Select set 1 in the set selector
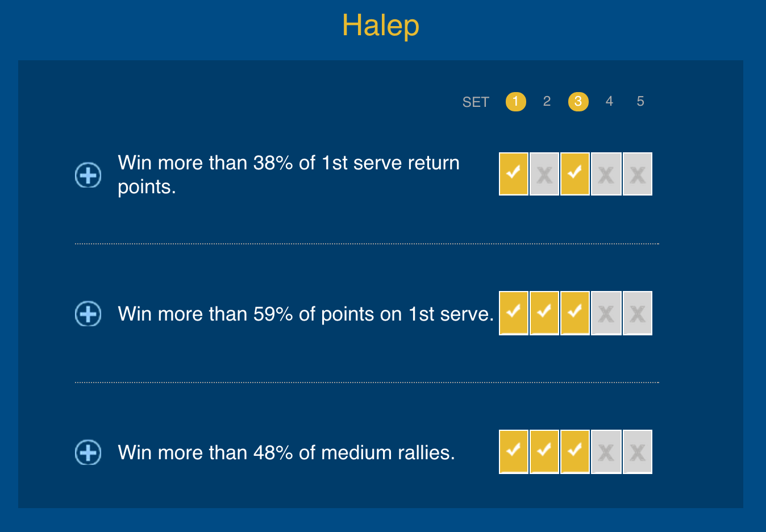 (x=515, y=102)
